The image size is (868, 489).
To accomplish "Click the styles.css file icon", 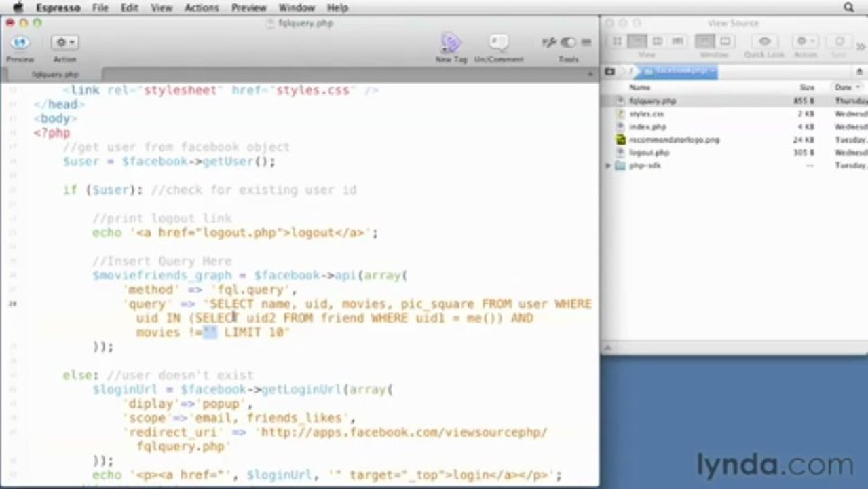I will coord(620,113).
